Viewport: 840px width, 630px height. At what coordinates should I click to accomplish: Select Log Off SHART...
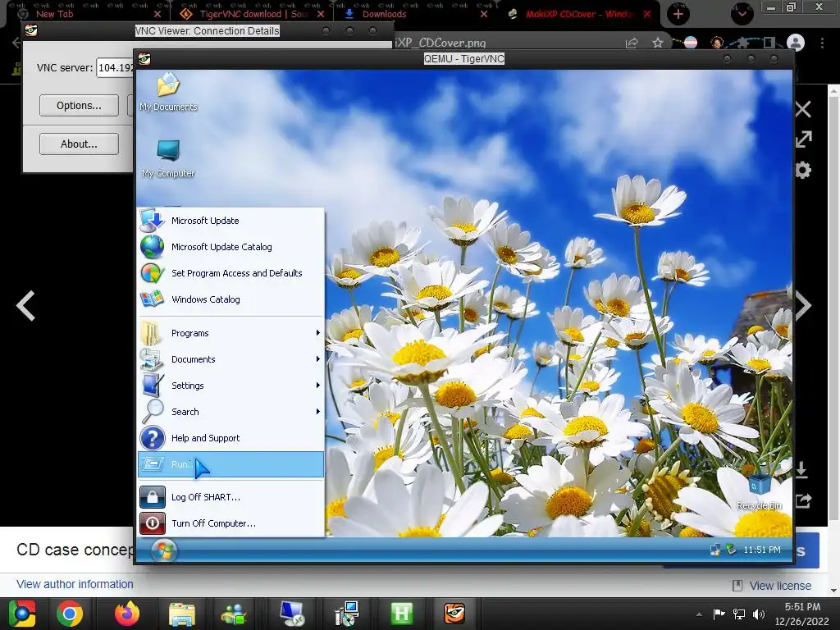coord(231,497)
